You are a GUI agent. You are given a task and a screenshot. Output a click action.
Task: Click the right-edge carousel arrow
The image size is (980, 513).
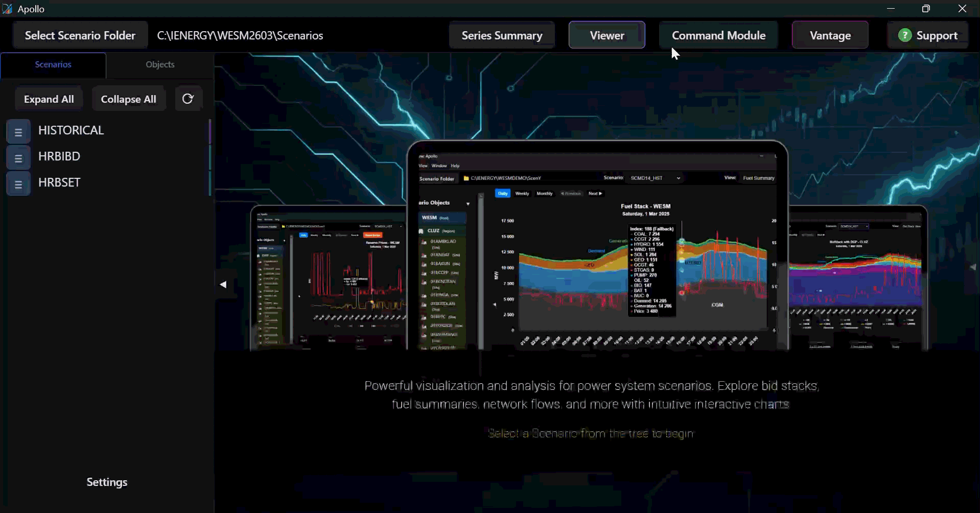point(973,267)
